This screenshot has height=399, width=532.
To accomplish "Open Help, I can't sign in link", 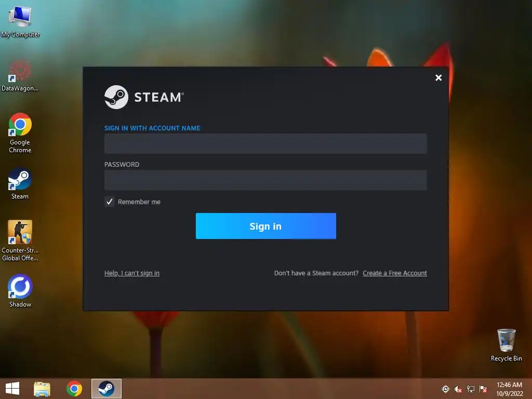I will point(131,273).
